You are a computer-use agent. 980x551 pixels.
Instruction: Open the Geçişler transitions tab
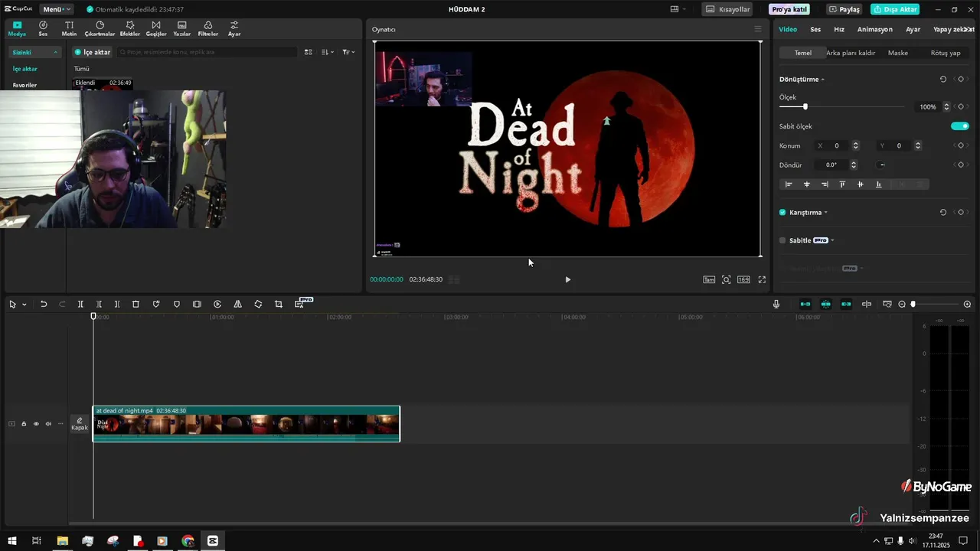click(x=156, y=28)
